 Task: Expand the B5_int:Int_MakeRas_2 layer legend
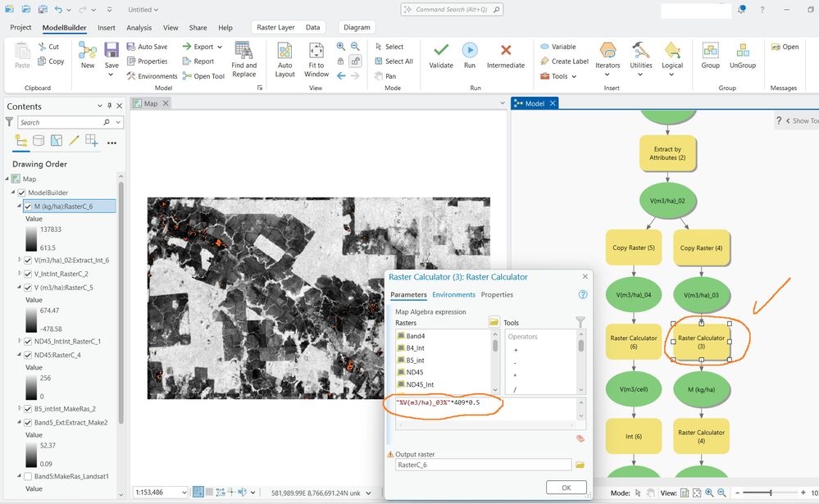coord(20,409)
